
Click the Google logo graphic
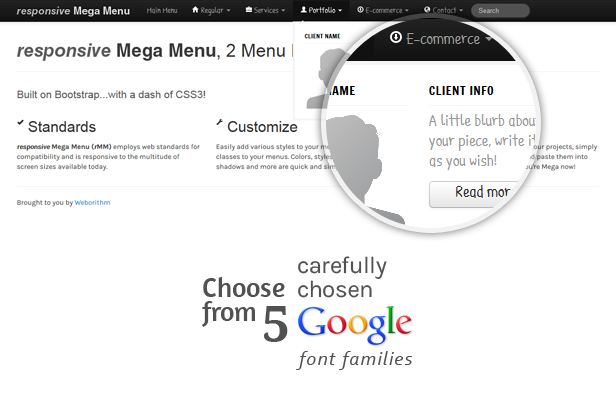(x=354, y=325)
